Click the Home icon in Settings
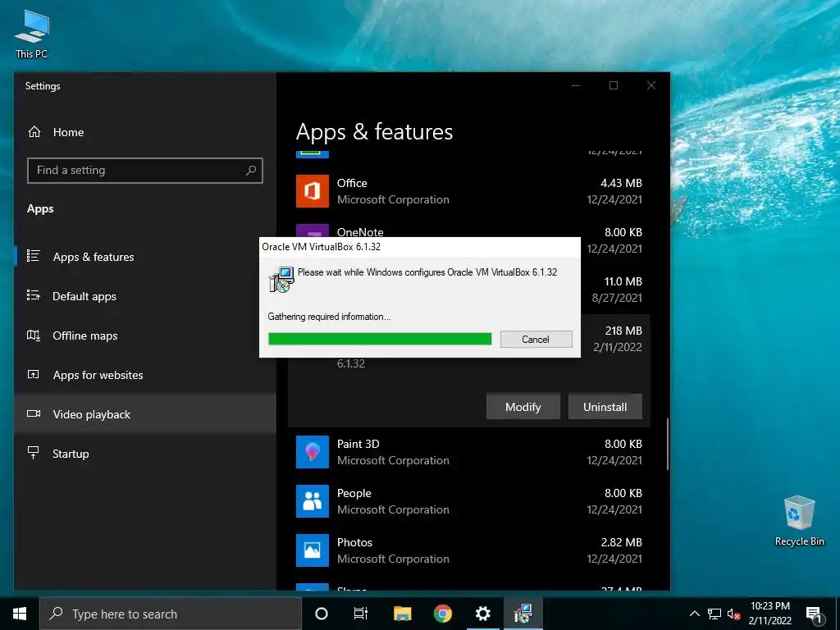 click(x=34, y=132)
